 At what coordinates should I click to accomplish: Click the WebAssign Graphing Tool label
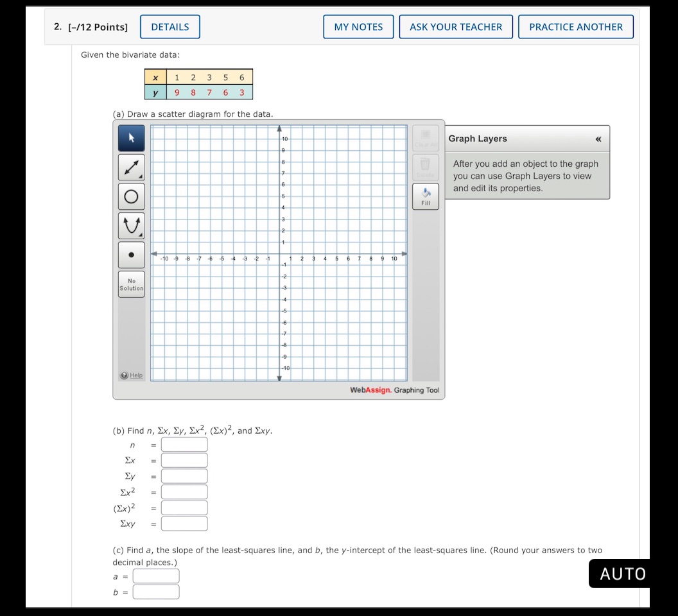[x=394, y=390]
